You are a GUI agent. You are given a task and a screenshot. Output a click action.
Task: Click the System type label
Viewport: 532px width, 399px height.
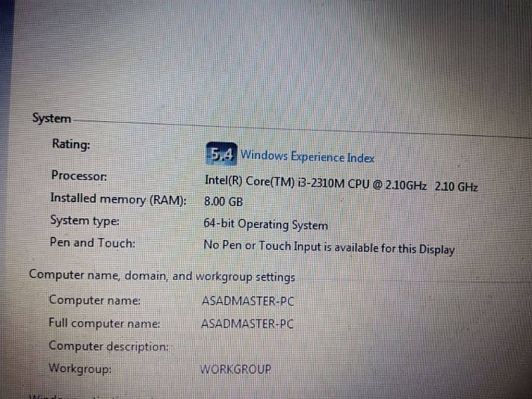coord(84,221)
